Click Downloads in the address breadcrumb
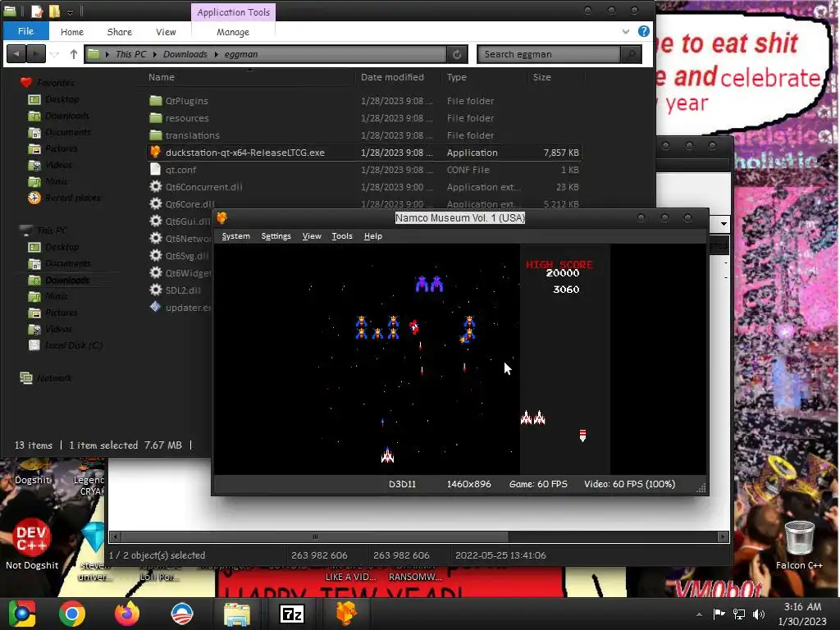Viewport: 840px width, 630px height. [185, 54]
